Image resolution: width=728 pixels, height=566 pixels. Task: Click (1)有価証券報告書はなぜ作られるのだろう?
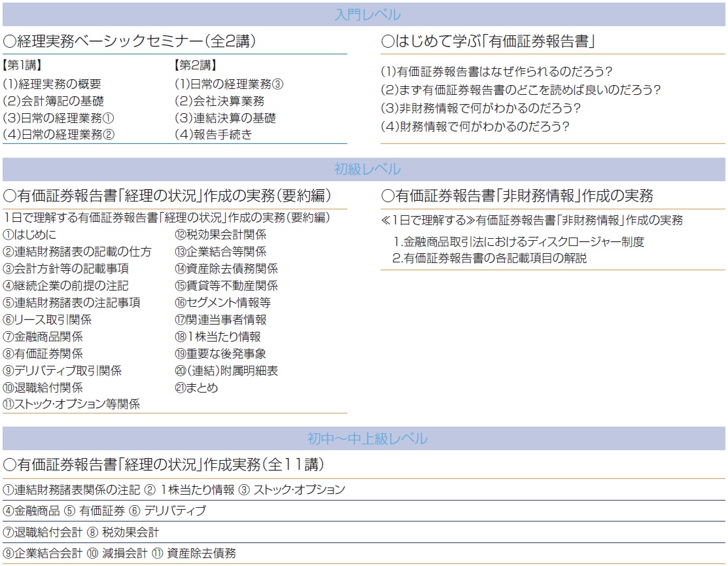[x=497, y=71]
